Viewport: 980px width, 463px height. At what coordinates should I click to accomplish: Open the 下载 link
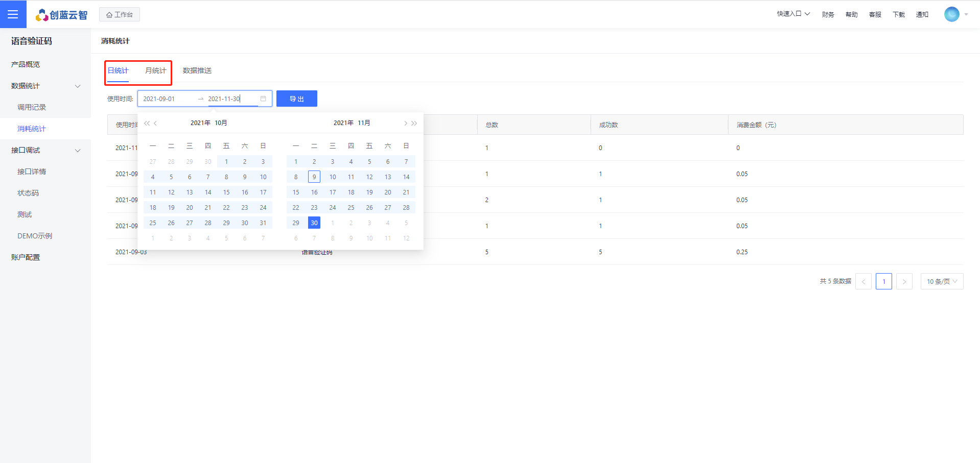coord(899,14)
